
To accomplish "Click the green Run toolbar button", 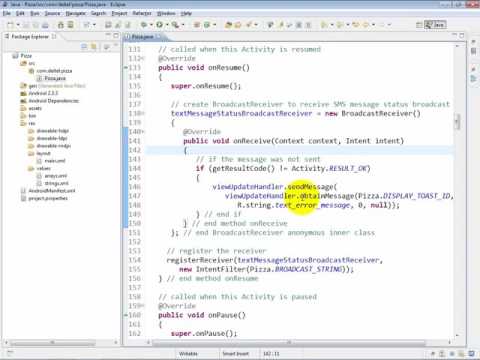I will click(x=160, y=25).
